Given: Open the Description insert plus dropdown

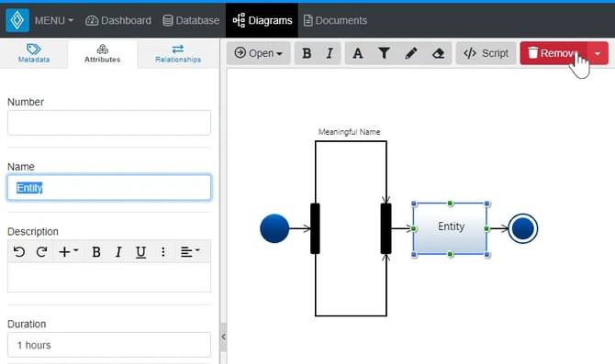Looking at the screenshot, I should coord(68,251).
